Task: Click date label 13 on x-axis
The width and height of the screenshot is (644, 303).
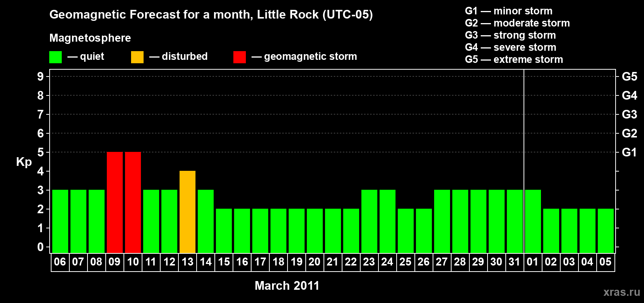Action: pyautogui.click(x=187, y=262)
